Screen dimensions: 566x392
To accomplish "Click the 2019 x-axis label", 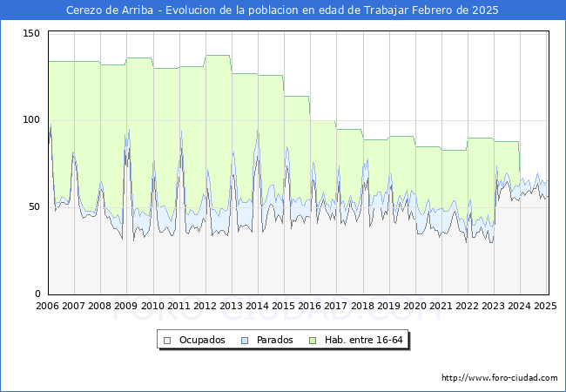I will (388, 306).
